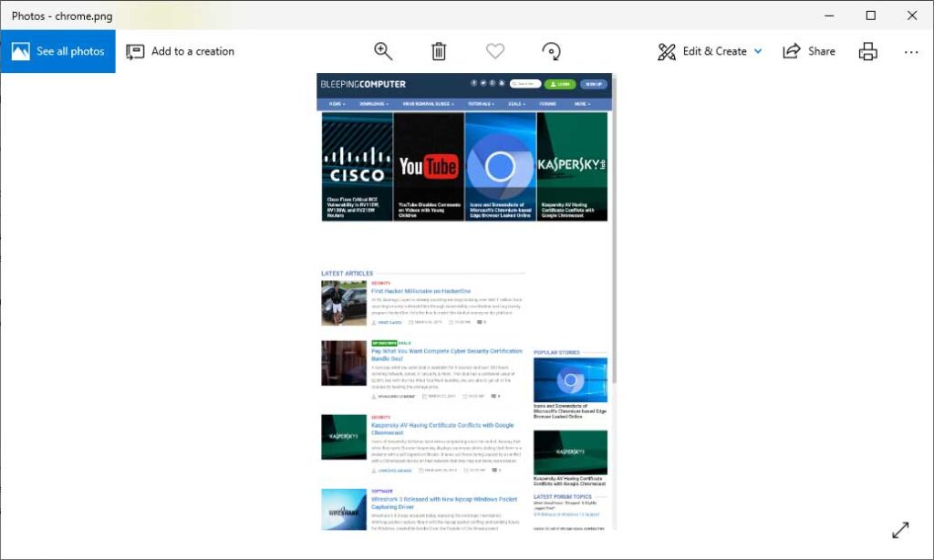This screenshot has height=560, width=934.
Task: Expand the Edit & Create dropdown chevron
Action: click(758, 51)
